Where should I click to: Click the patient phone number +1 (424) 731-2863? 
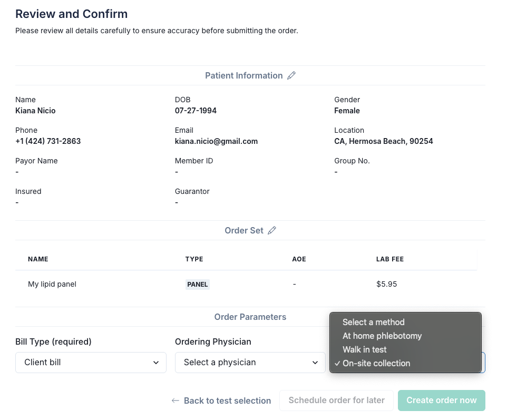(48, 141)
